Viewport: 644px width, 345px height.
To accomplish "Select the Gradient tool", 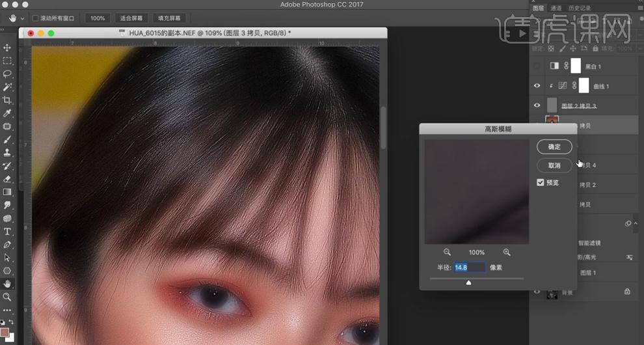I will 7,192.
